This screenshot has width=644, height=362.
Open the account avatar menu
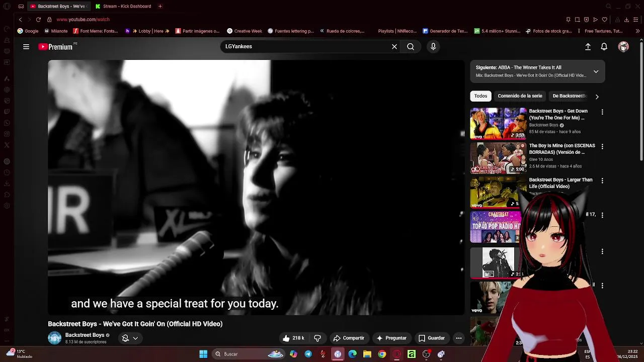[x=623, y=47]
